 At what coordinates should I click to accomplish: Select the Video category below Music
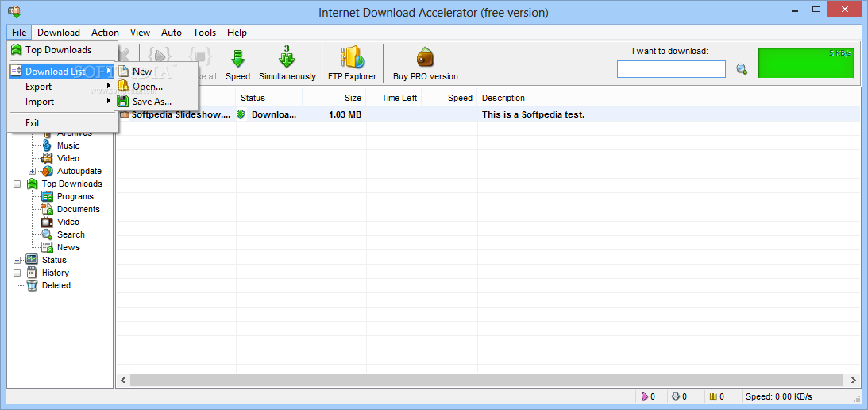pos(68,158)
